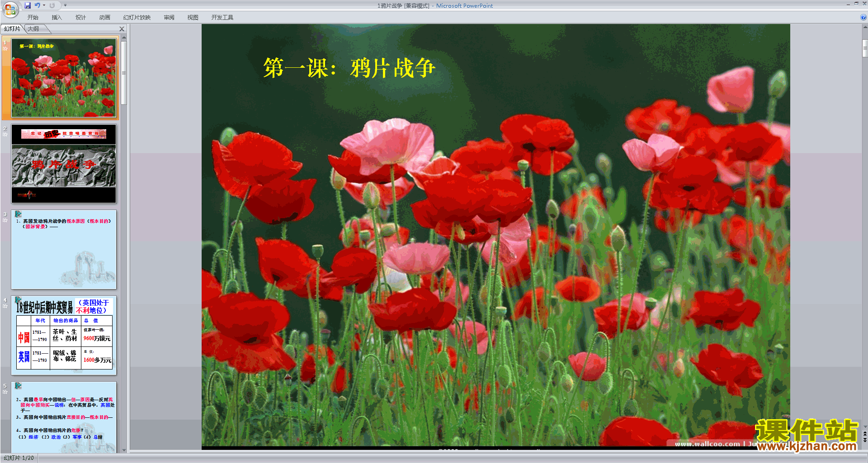Close the PowerPoint window
The height and width of the screenshot is (463, 868).
coord(864,4)
